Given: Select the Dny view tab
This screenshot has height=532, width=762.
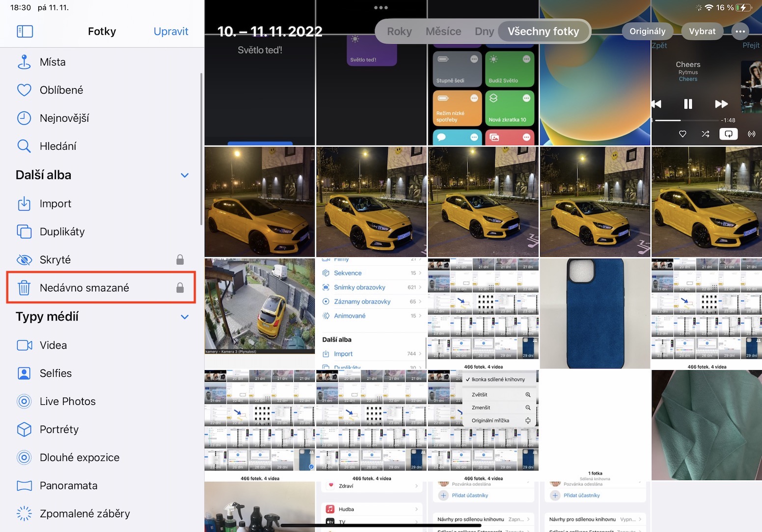Looking at the screenshot, I should coord(484,31).
